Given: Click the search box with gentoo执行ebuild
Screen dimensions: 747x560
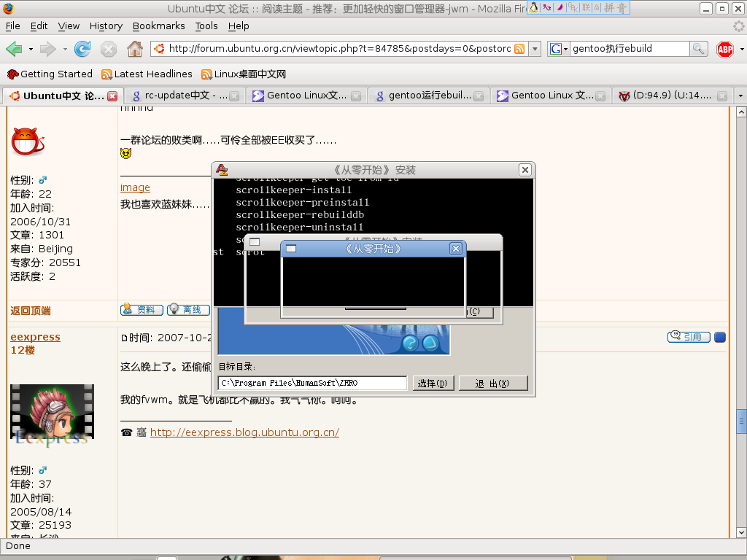Looking at the screenshot, I should (x=630, y=49).
